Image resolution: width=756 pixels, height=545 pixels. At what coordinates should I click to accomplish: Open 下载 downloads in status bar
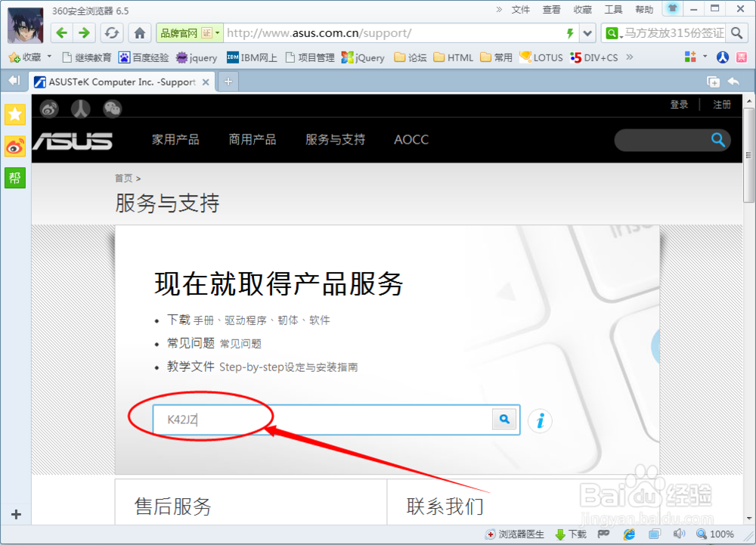[x=572, y=534]
